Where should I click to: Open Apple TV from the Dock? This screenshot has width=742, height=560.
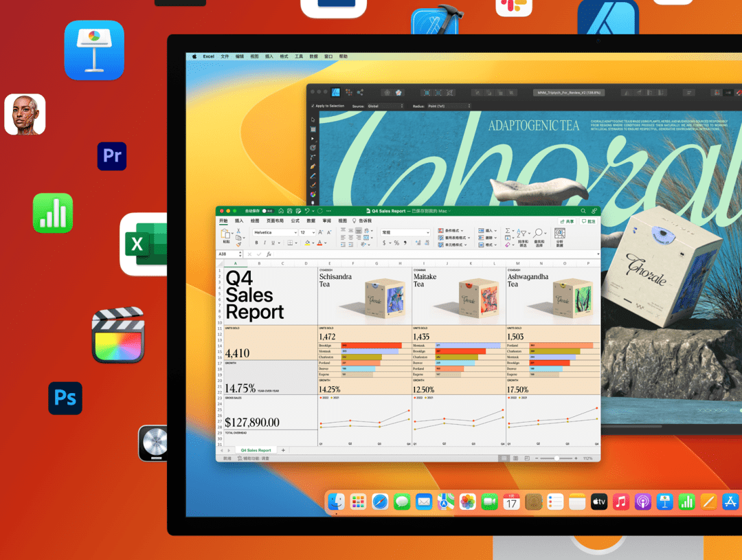point(599,502)
